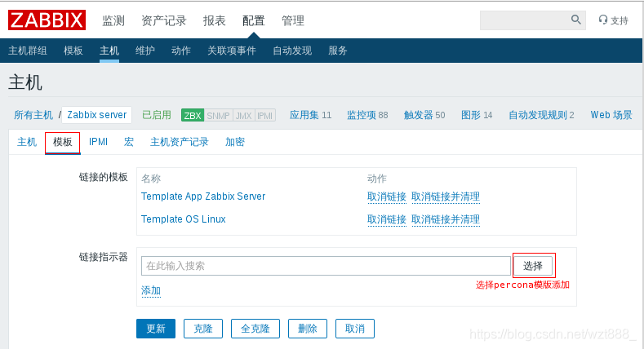The image size is (644, 349).
Task: Switch to the IPMI form tab
Action: coord(98,142)
